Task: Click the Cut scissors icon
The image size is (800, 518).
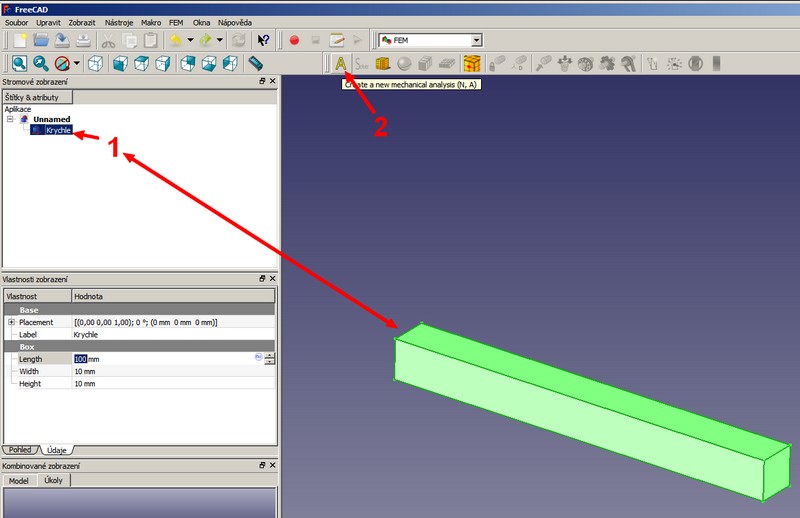Action: [x=109, y=40]
